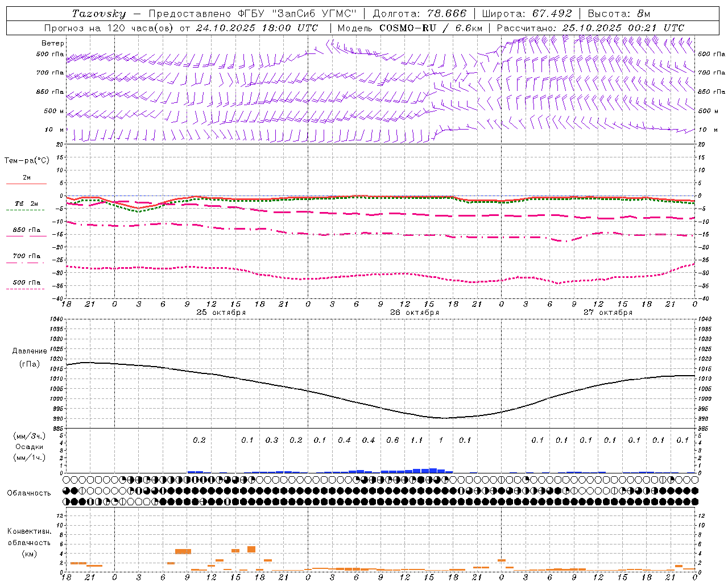Click "Рассчитано: 25.10.2025 00:21 UTC" timestamp

(590, 28)
